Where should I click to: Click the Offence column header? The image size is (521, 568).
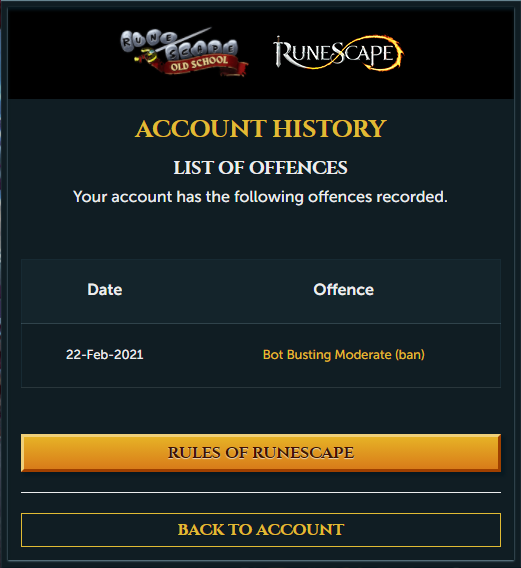(343, 289)
